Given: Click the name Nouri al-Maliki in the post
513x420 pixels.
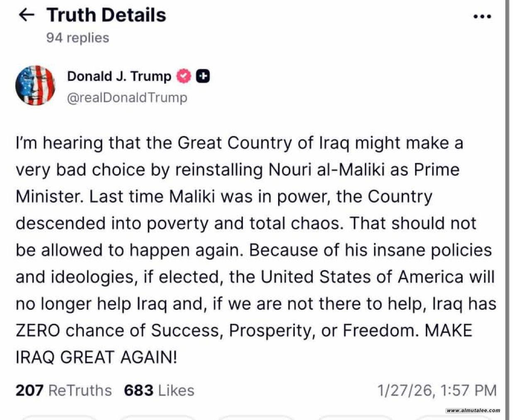Looking at the screenshot, I should coord(326,170).
